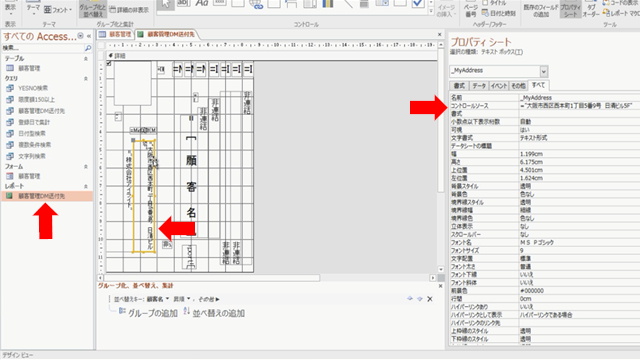Click the horizontal scrollbar below the report design
The image size is (640, 360).
coord(266,278)
